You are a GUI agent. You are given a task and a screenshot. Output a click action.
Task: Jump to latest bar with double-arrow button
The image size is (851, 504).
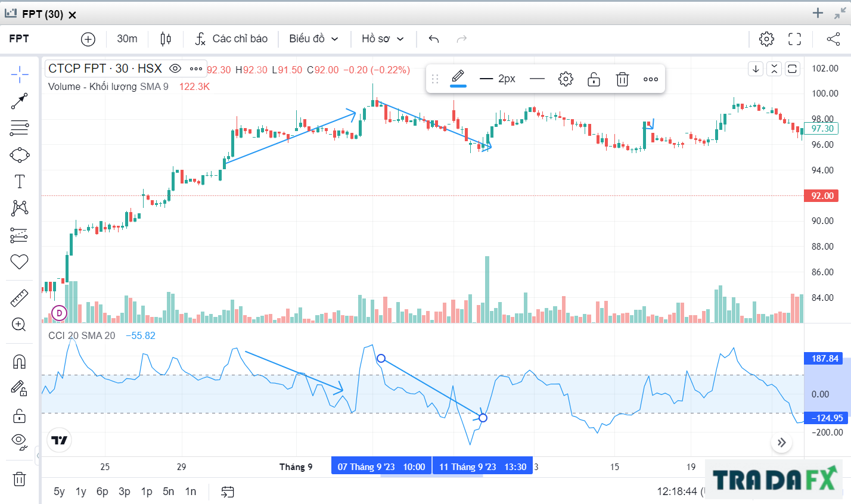[781, 442]
